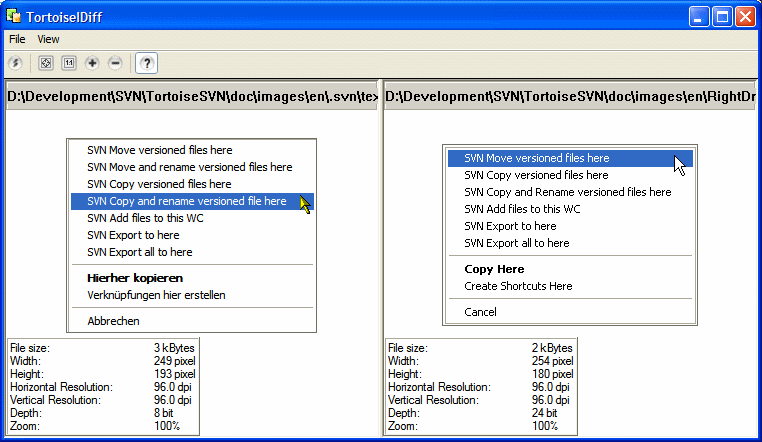Open the File menu

17,39
